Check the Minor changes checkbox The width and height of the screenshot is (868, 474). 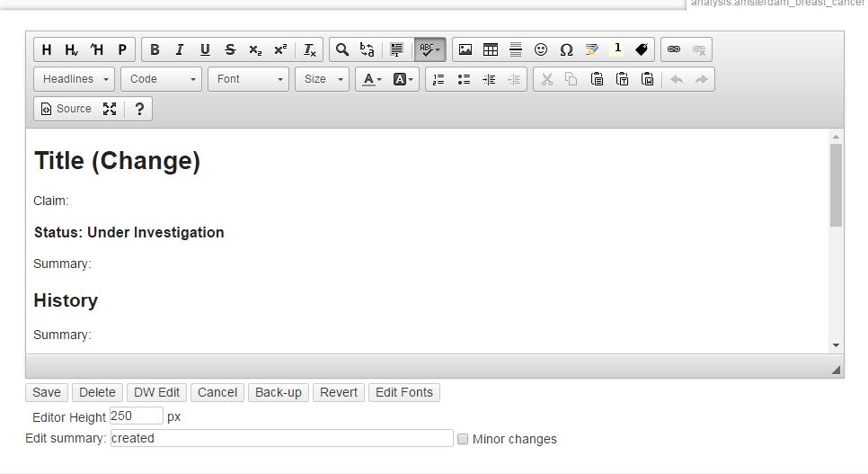tap(463, 439)
